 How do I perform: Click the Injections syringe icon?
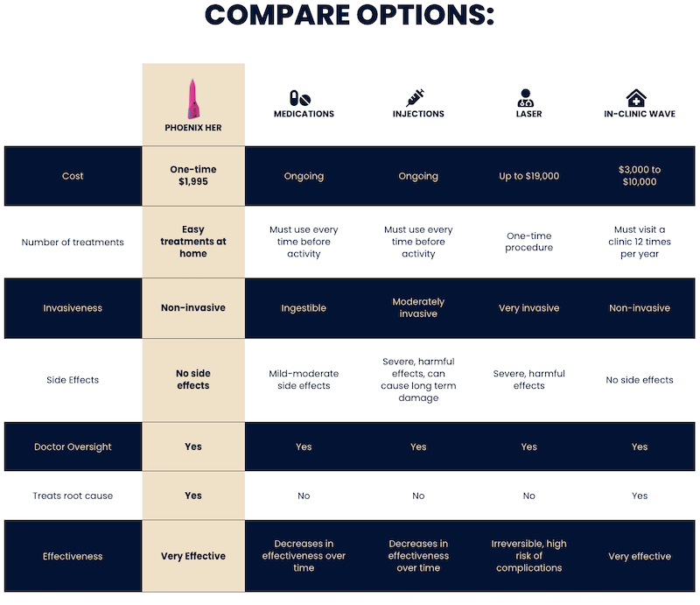point(415,97)
